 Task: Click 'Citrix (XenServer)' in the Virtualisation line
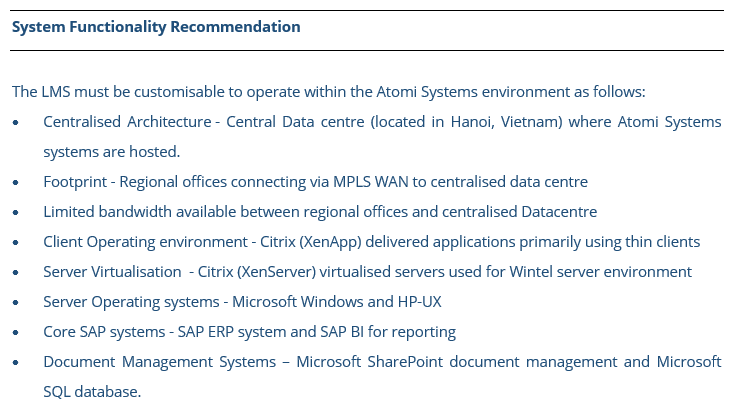257,272
